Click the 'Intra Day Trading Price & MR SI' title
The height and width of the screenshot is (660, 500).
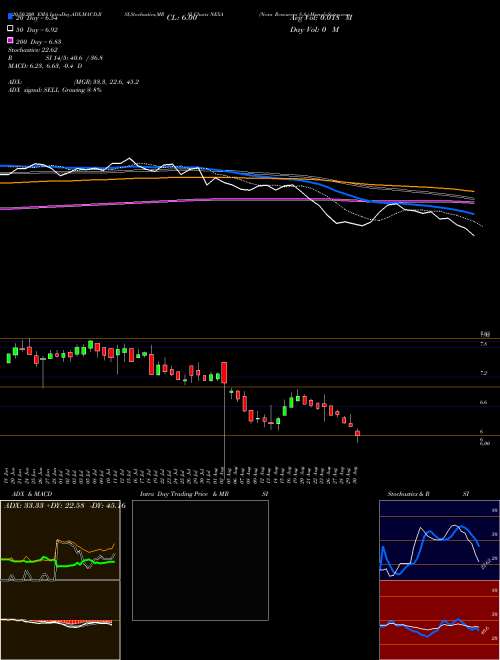click(204, 494)
